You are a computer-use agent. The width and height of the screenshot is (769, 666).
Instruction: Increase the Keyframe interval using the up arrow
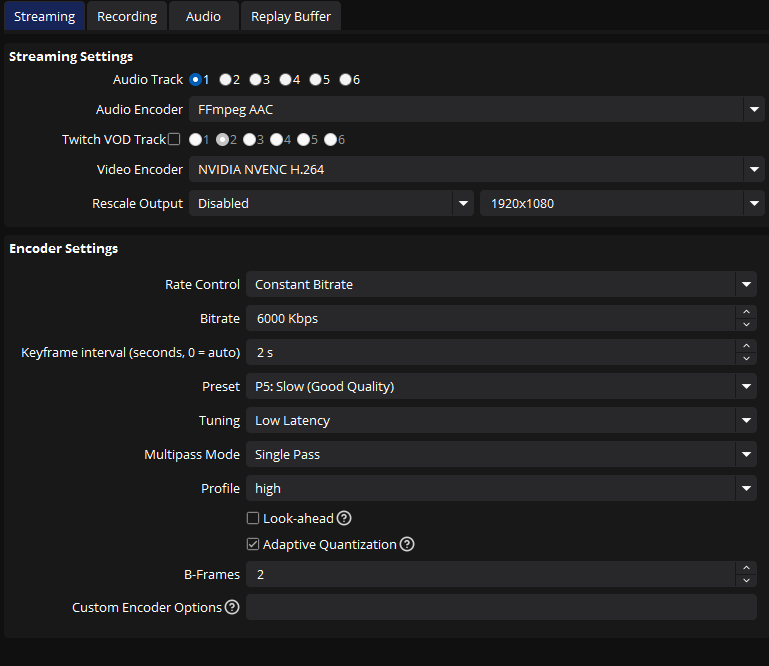(746, 346)
